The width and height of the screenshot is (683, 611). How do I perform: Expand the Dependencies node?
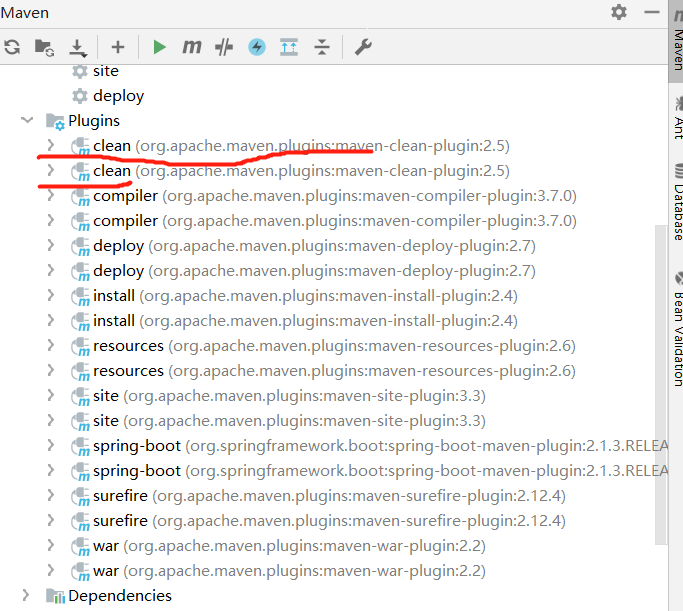(26, 595)
